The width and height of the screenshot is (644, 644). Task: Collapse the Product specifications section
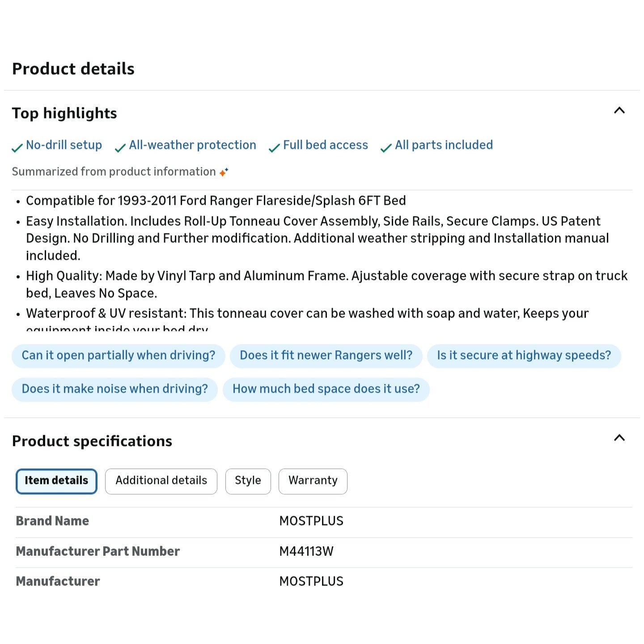pos(619,438)
